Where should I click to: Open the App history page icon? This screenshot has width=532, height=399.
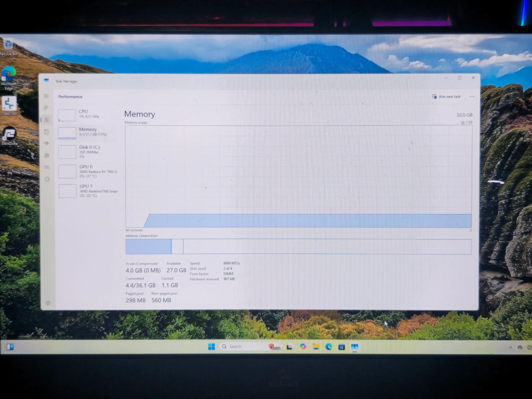click(x=47, y=132)
